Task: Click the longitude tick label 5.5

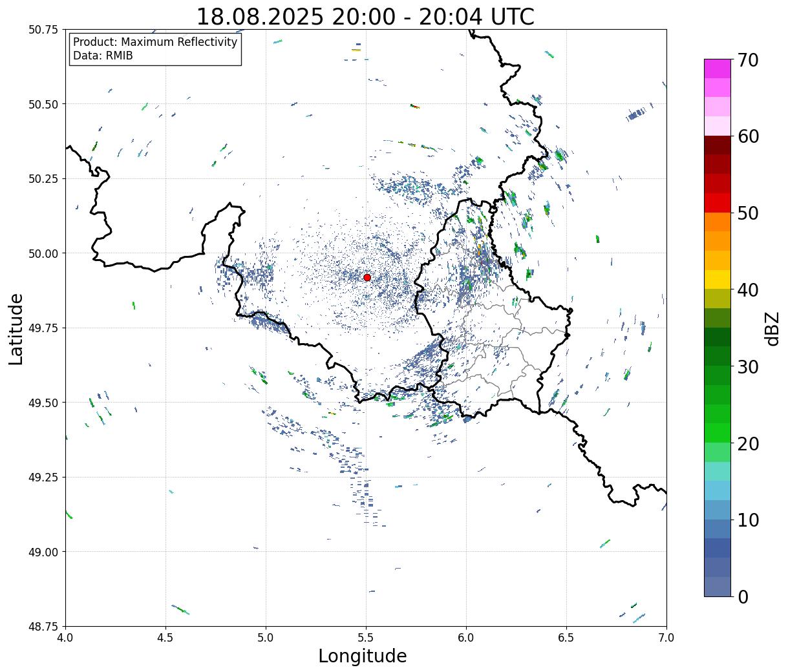Action: pos(366,638)
